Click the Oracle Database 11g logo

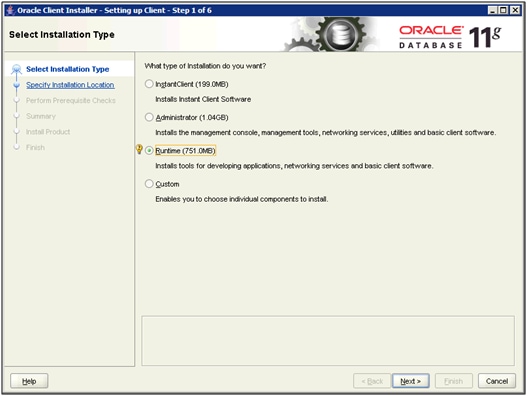[450, 36]
